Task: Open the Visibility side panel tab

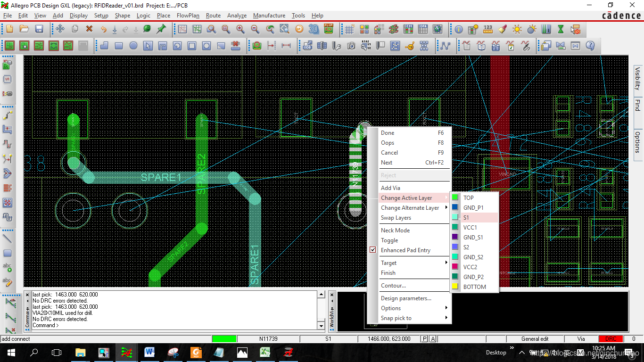Action: point(638,78)
